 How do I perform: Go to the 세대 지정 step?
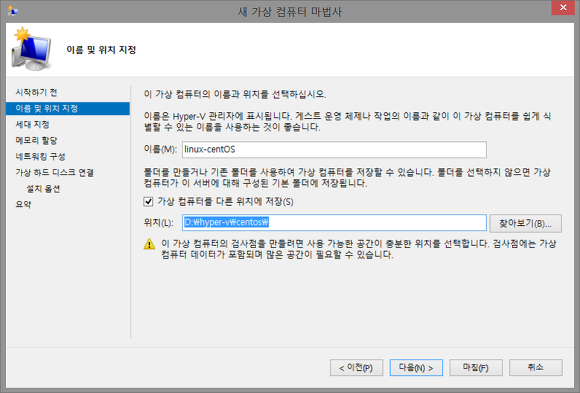point(33,124)
